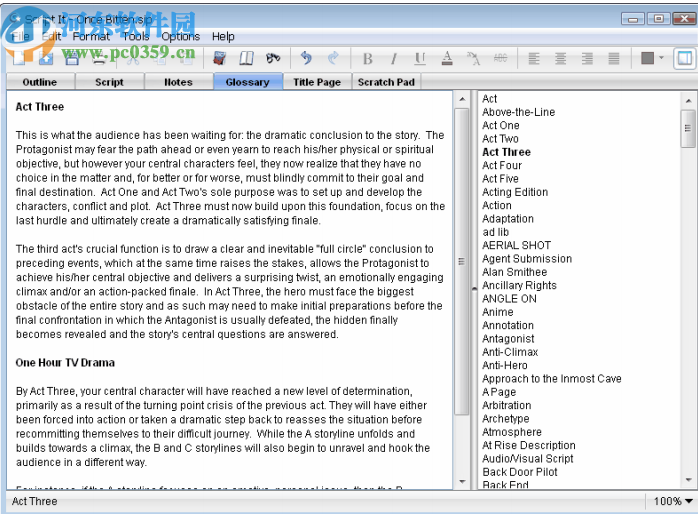Select 'Approach to the Inmost Cave' entry

(x=552, y=379)
